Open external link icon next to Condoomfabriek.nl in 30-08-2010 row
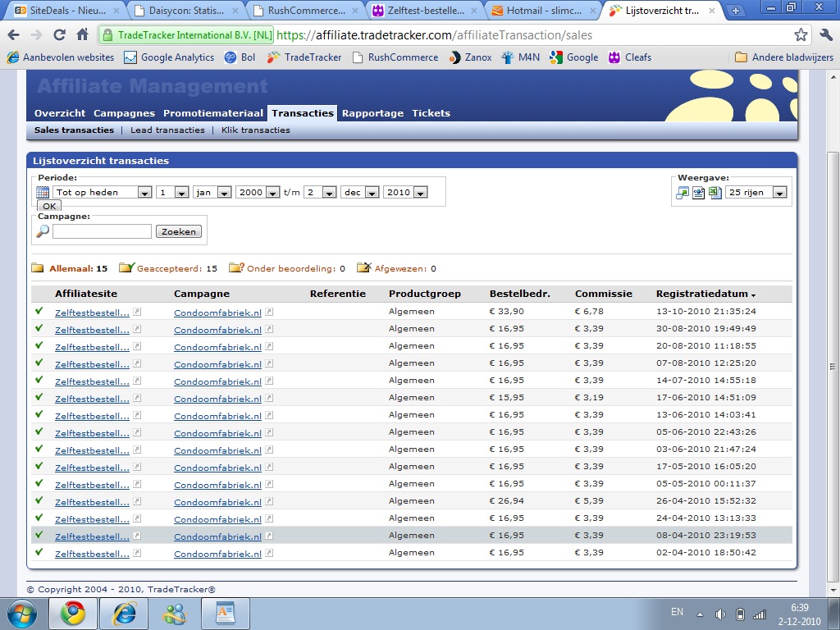This screenshot has height=630, width=840. click(x=269, y=329)
